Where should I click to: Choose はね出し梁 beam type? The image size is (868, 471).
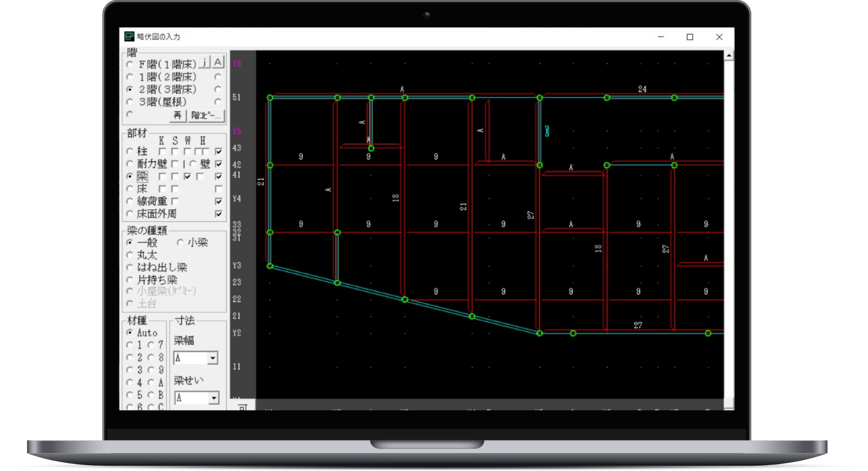[129, 267]
